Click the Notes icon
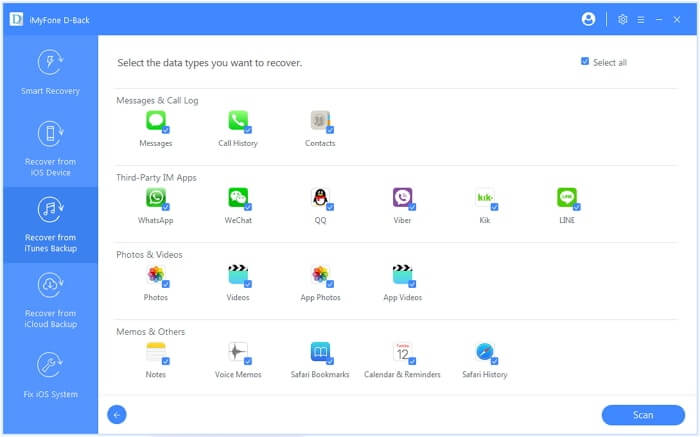The width and height of the screenshot is (700, 437). [x=156, y=352]
